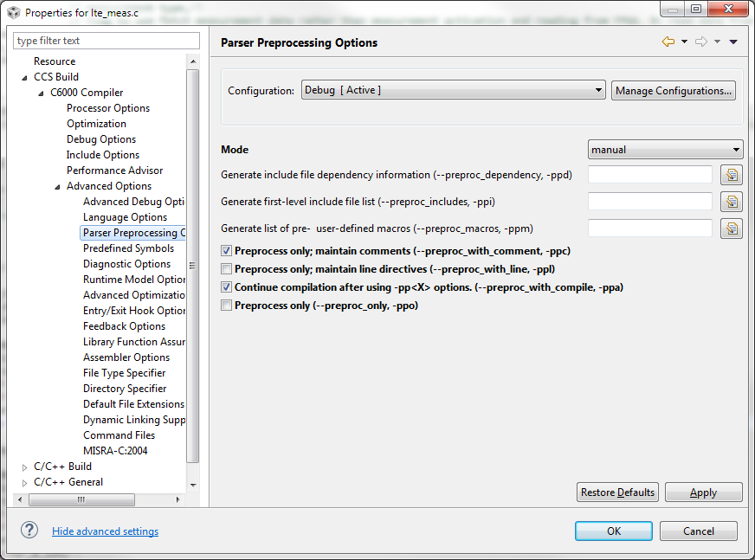Click the forward navigation arrow icon
Screen dimensions: 755x560
click(x=701, y=42)
